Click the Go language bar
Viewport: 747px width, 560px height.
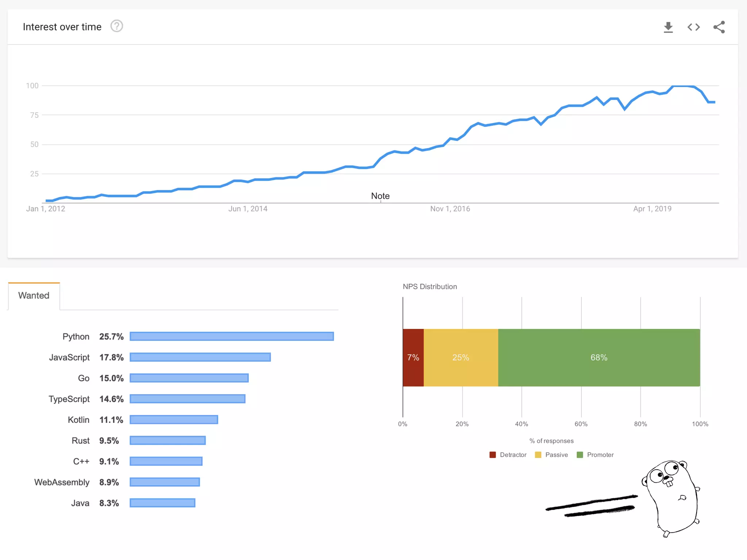(x=189, y=378)
